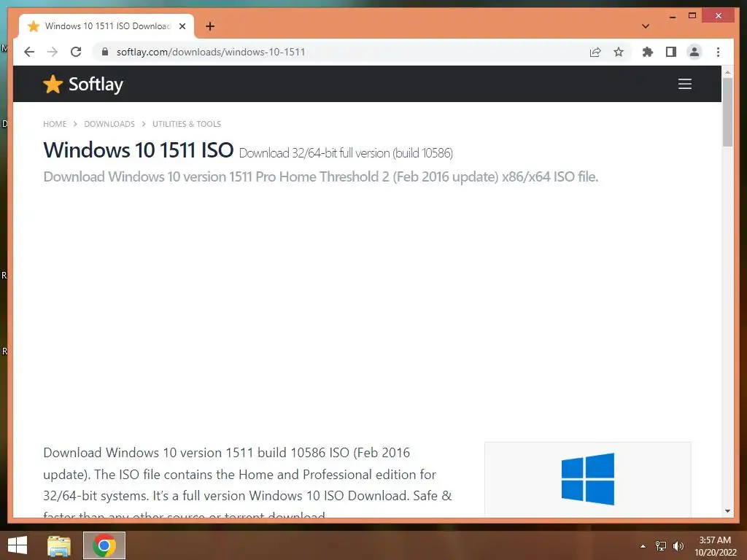Click the scrollbar up arrow
Screen dimensions: 747x560
tap(727, 72)
